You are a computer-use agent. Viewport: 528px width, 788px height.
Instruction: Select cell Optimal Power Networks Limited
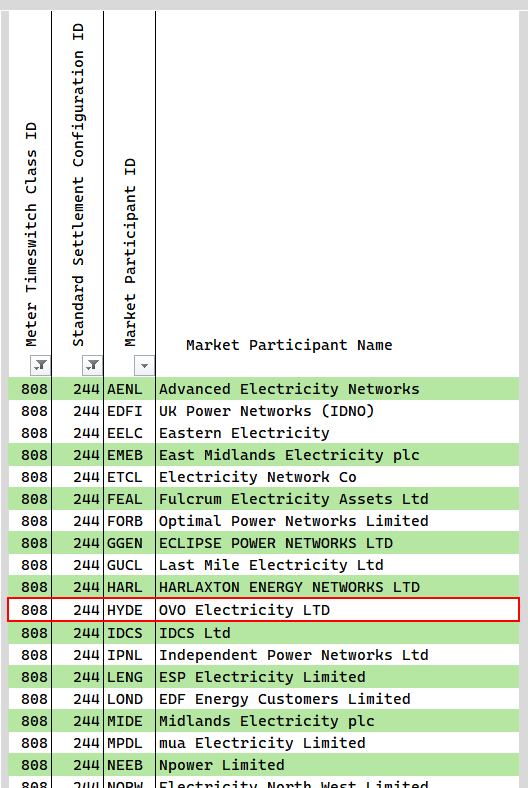pyautogui.click(x=337, y=521)
